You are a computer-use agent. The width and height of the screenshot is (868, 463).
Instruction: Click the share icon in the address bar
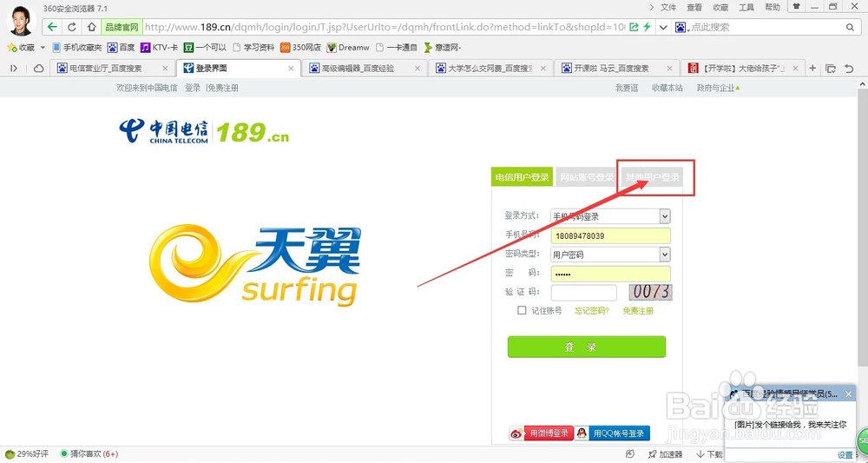tap(634, 27)
